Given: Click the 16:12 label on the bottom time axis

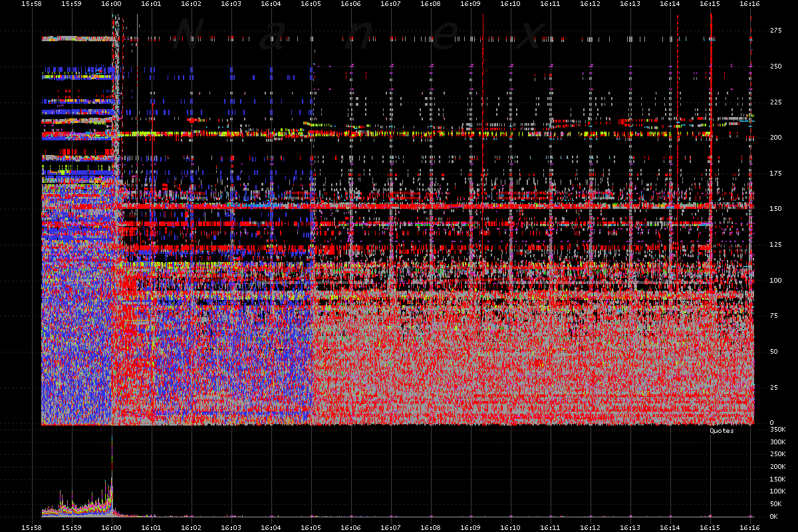Looking at the screenshot, I should click(x=590, y=527).
